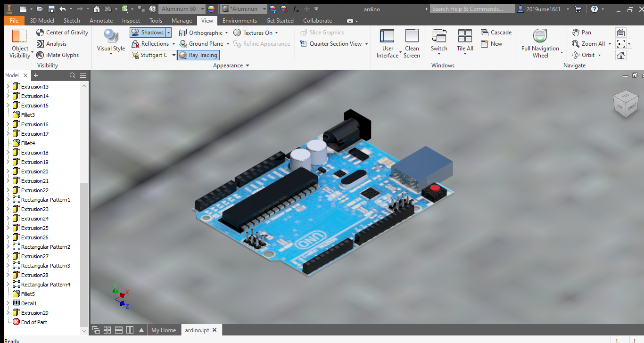Click the Analysis visibility icon
Viewport: 644px width, 343px height.
(x=41, y=44)
